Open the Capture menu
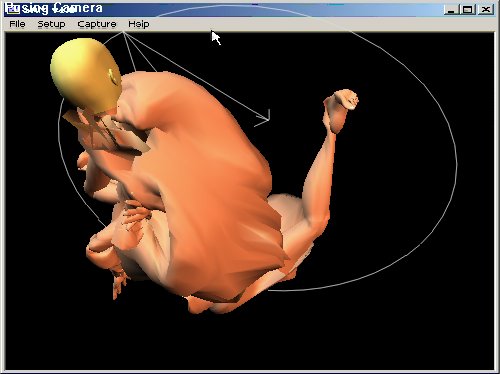 pyautogui.click(x=97, y=24)
